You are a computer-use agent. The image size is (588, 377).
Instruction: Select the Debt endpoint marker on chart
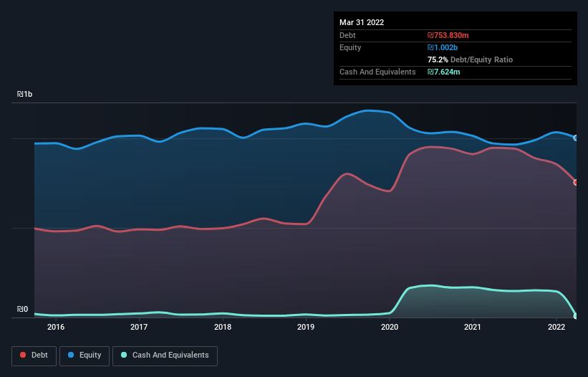coord(576,182)
